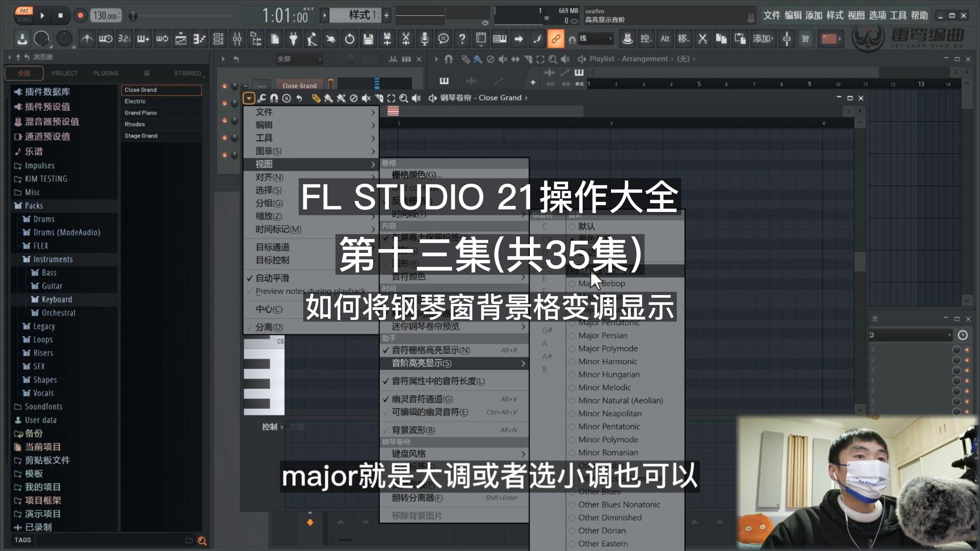Select the slice tool in Playlist toolbar

coord(528,59)
